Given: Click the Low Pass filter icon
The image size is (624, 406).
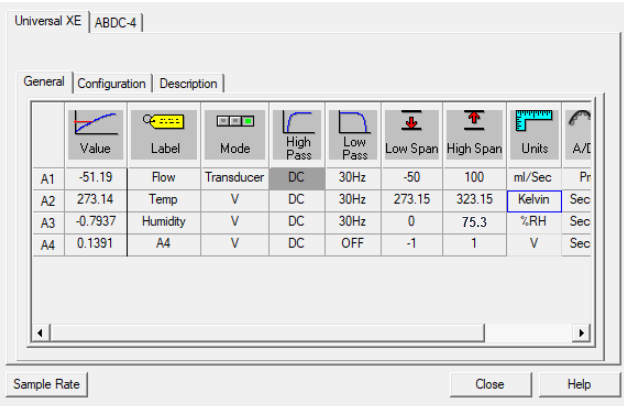Looking at the screenshot, I should point(354,122).
